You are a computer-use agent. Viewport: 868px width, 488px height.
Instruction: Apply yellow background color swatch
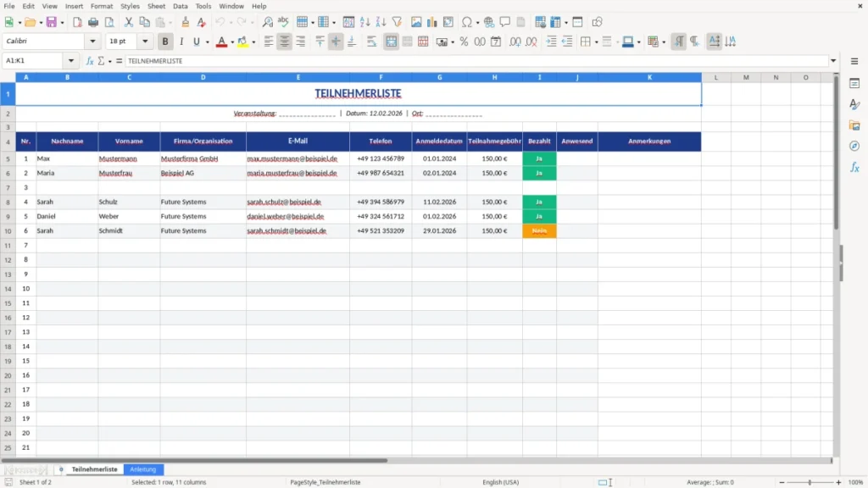pos(242,42)
